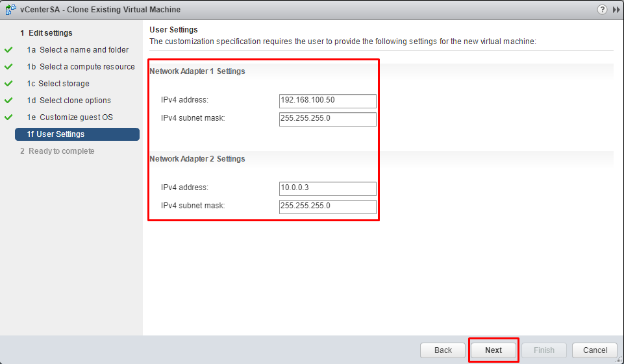
Task: Click the Network Adapter 1 Settings header
Action: tap(197, 71)
